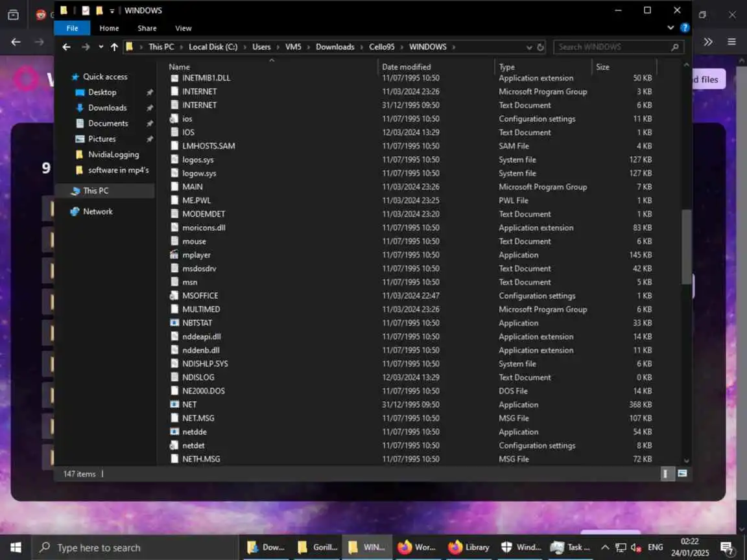The image size is (747, 560).
Task: Open Documents in navigation pane
Action: (x=108, y=123)
